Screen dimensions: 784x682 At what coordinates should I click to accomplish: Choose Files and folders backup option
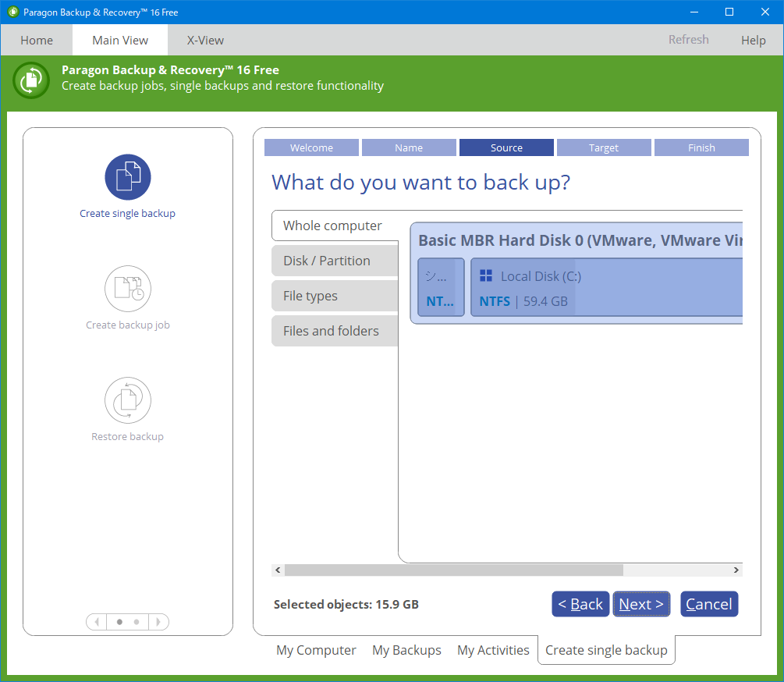pyautogui.click(x=335, y=331)
